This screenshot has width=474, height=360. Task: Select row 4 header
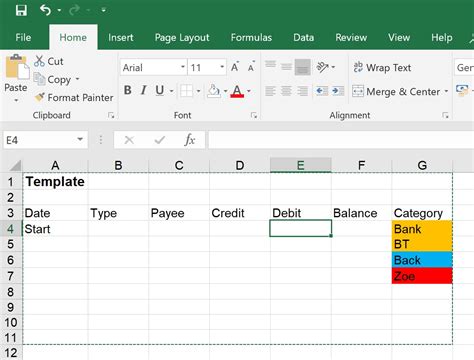point(11,229)
